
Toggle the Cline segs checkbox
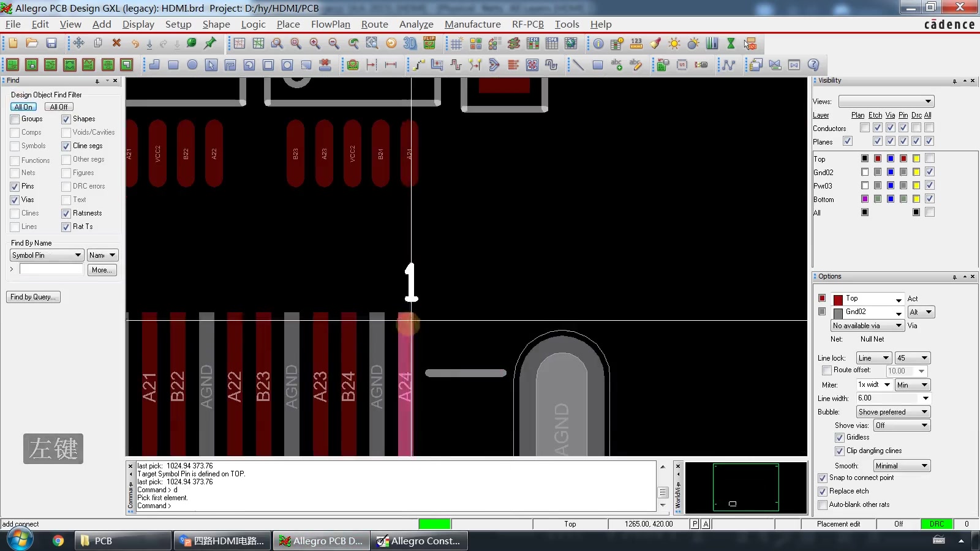tap(66, 146)
